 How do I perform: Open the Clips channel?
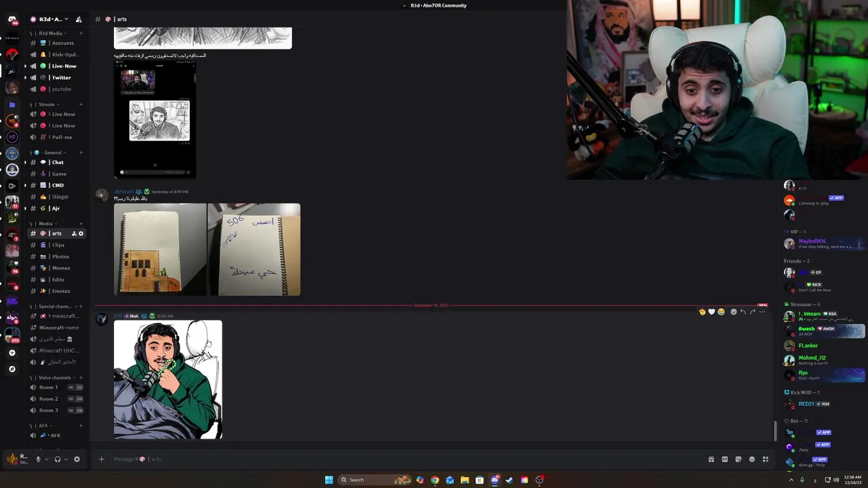click(57, 245)
